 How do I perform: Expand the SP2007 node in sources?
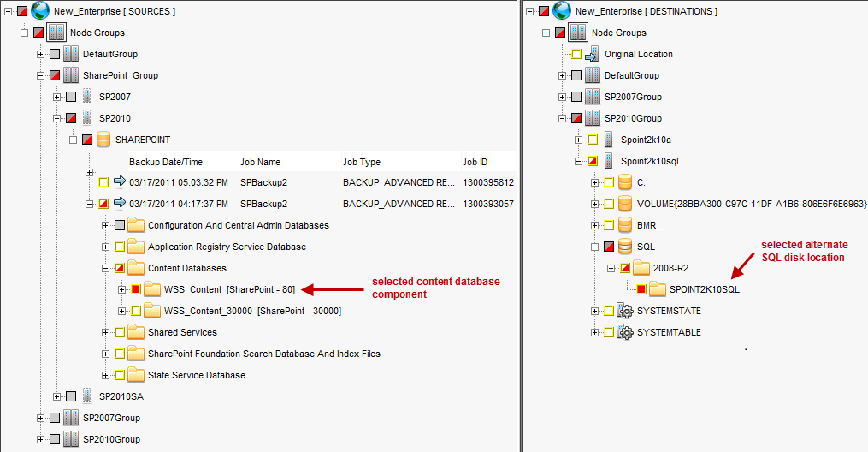coord(57,97)
